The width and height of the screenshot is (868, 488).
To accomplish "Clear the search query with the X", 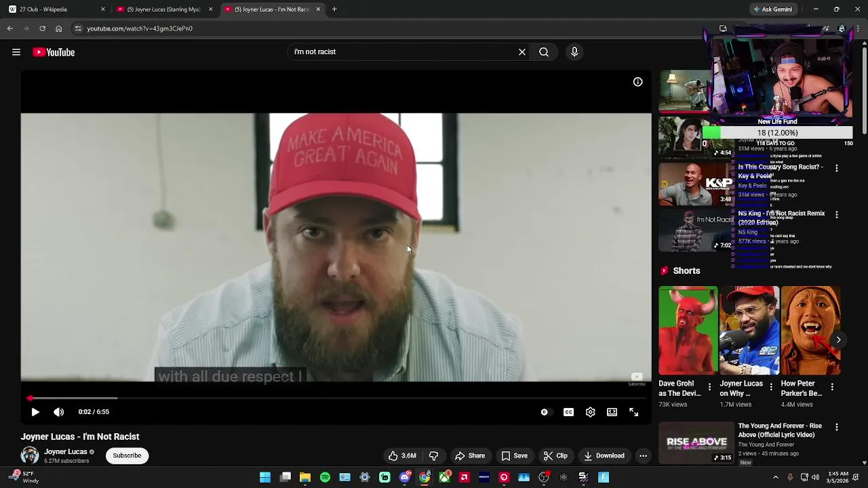I will [x=522, y=52].
